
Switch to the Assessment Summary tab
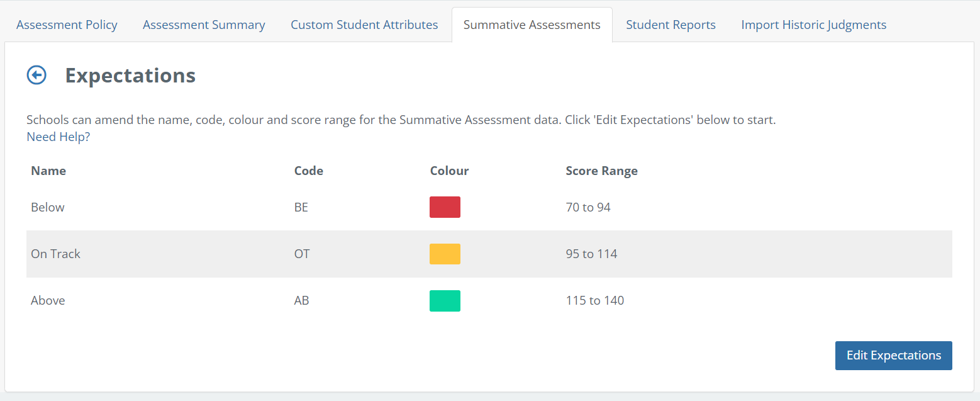coord(204,25)
